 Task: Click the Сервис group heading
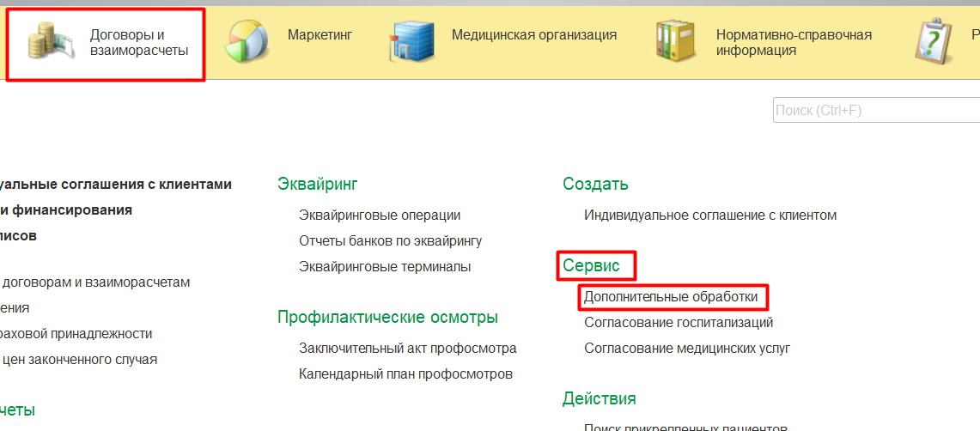(x=591, y=266)
